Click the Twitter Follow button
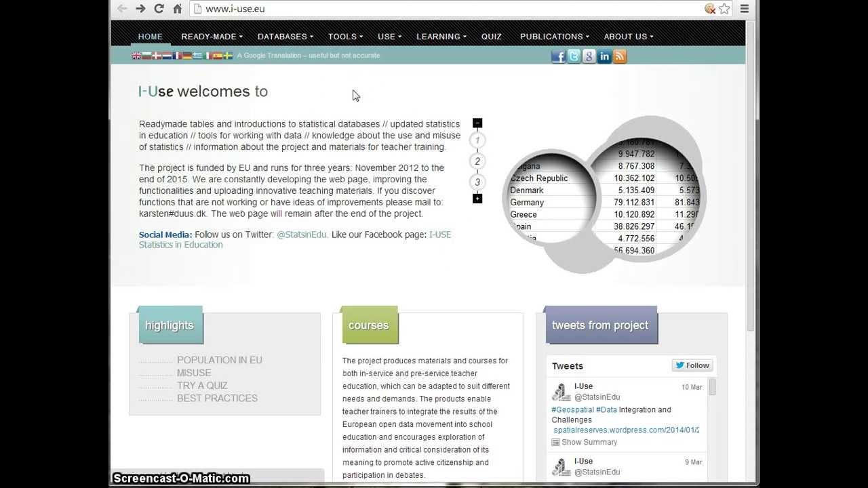This screenshot has width=868, height=488. point(692,365)
